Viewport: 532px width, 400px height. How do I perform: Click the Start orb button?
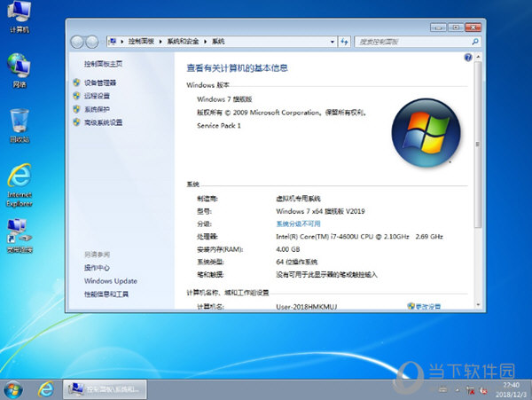pyautogui.click(x=13, y=389)
